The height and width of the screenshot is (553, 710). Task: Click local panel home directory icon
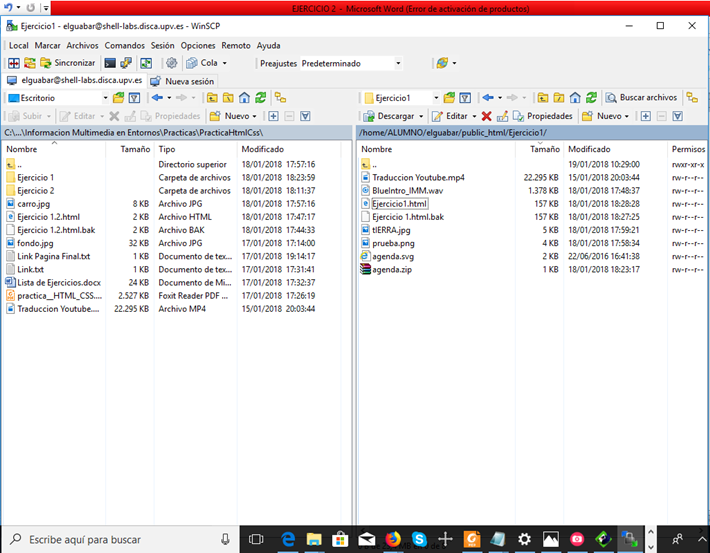(244, 98)
